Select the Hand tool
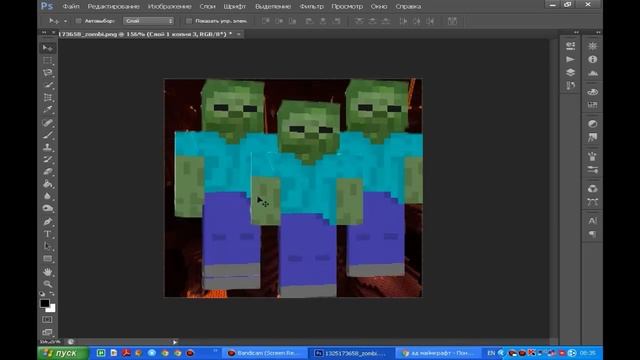640x360 pixels. [x=47, y=271]
